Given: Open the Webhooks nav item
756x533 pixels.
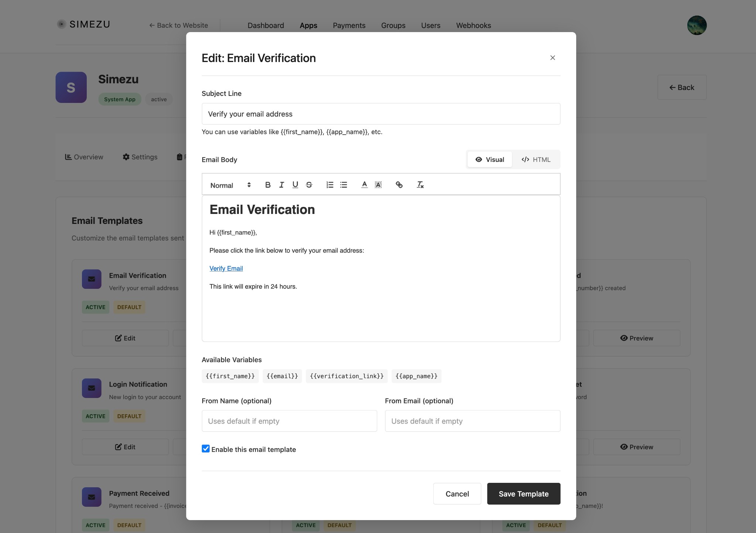Looking at the screenshot, I should tap(474, 25).
